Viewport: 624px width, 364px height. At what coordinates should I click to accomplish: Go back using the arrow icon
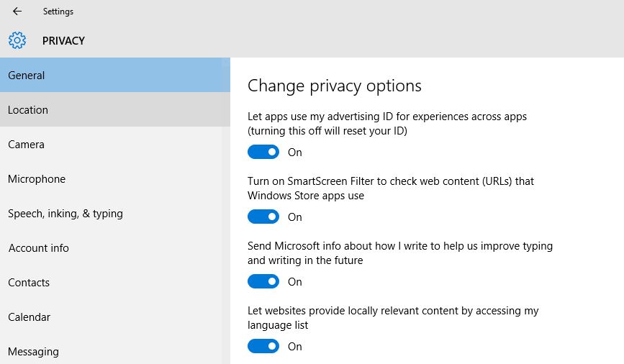pyautogui.click(x=17, y=11)
